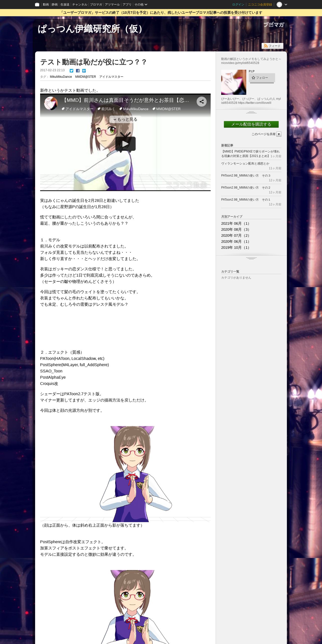Open the このページを共有 dropdown arrow
The image size is (322, 644).
(279, 134)
